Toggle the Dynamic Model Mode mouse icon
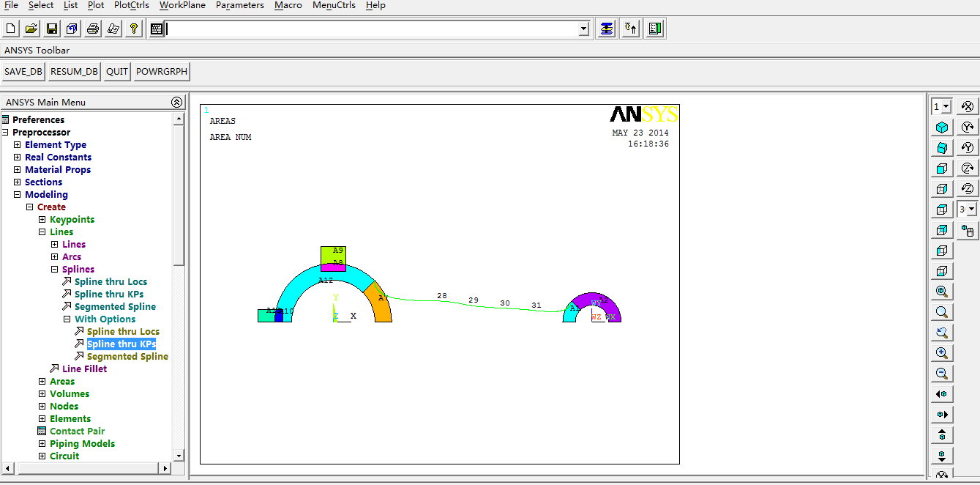Viewport: 980px width, 485px height. [968, 232]
